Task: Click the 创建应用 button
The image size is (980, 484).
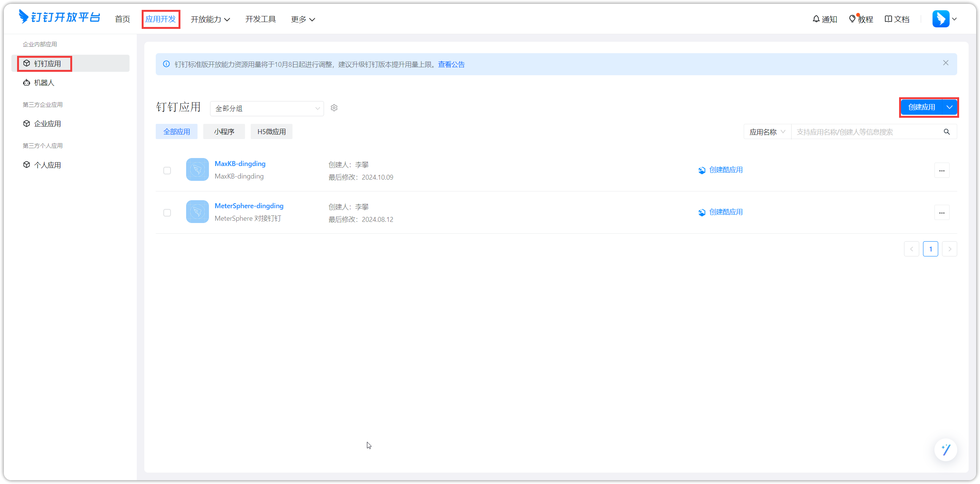Action: [922, 107]
